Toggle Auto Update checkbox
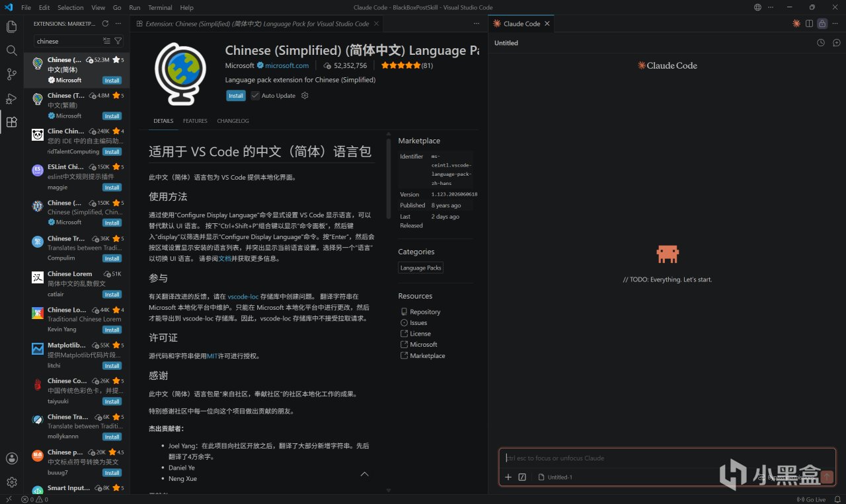The image size is (846, 504). [255, 96]
